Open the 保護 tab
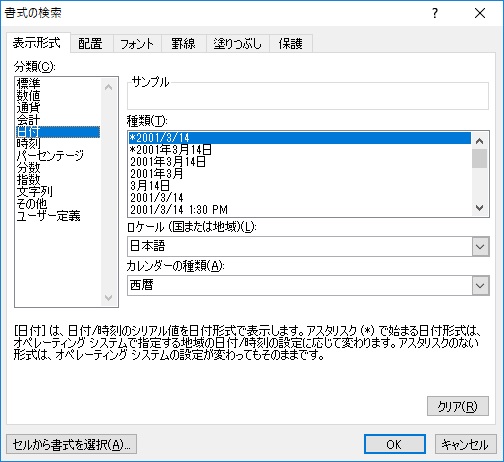Screen dimensions: 504x462 291,43
